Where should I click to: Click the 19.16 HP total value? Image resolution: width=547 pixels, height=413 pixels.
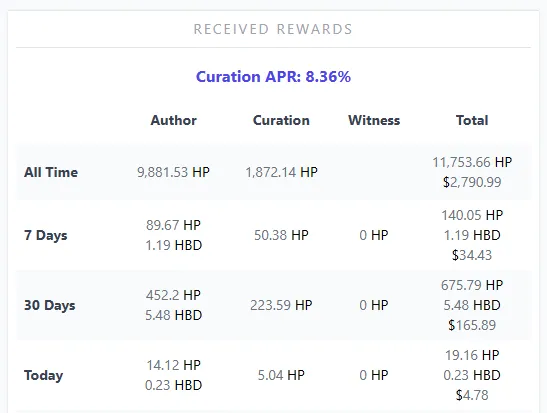tap(472, 355)
